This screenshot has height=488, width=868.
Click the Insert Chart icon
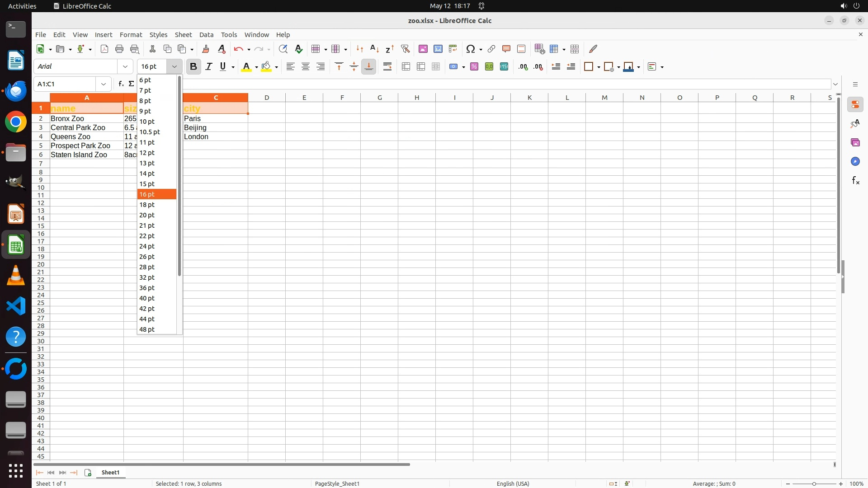click(x=438, y=49)
